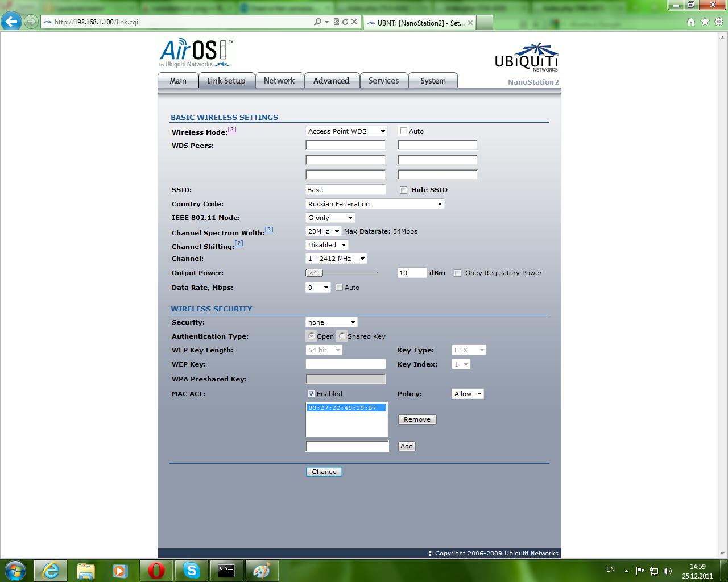Open the MAC ACL Policy dropdown

(468, 394)
